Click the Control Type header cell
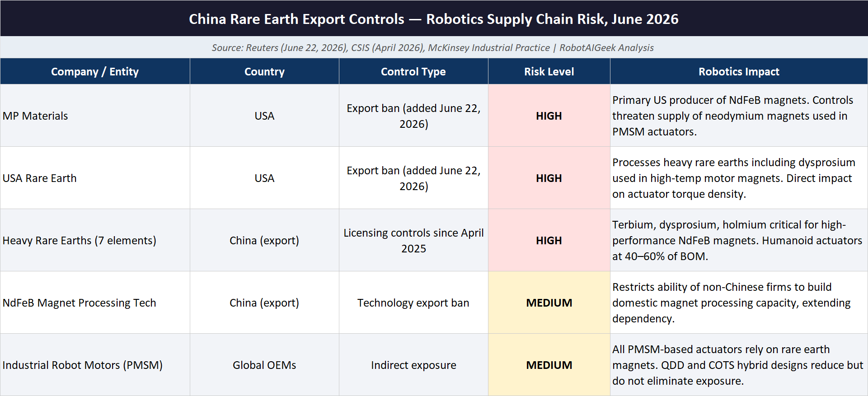Image resolution: width=868 pixels, height=396 pixels. pos(413,71)
